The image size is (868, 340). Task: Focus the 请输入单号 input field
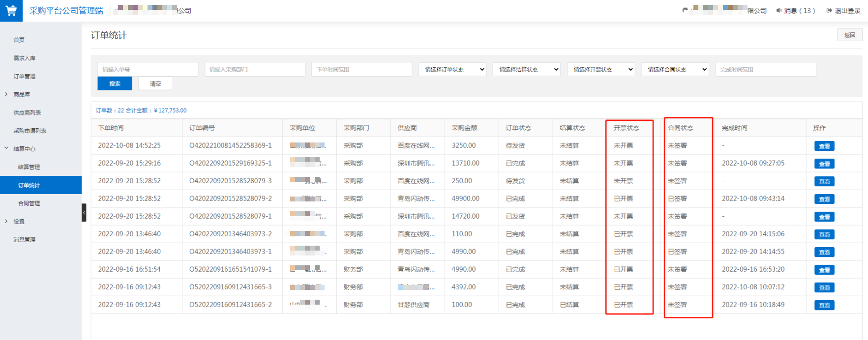(x=148, y=69)
